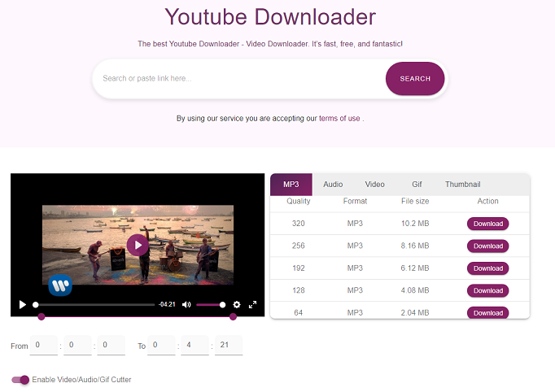Click the From minutes field
555x392 pixels.
(x=77, y=345)
